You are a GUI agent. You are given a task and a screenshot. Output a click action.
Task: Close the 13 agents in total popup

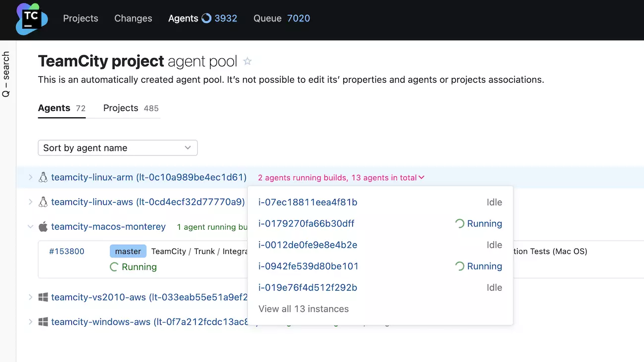[421, 178]
